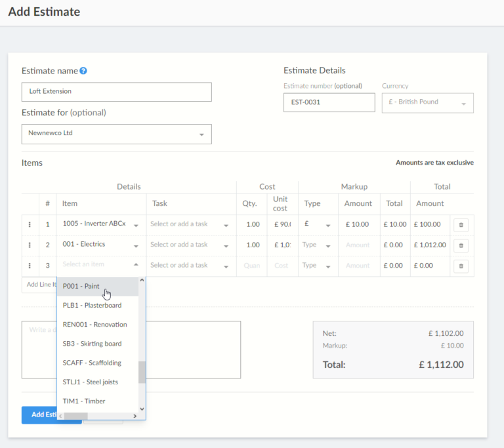Click markup Amount field of row 2
Image resolution: width=504 pixels, height=448 pixels.
(x=359, y=245)
